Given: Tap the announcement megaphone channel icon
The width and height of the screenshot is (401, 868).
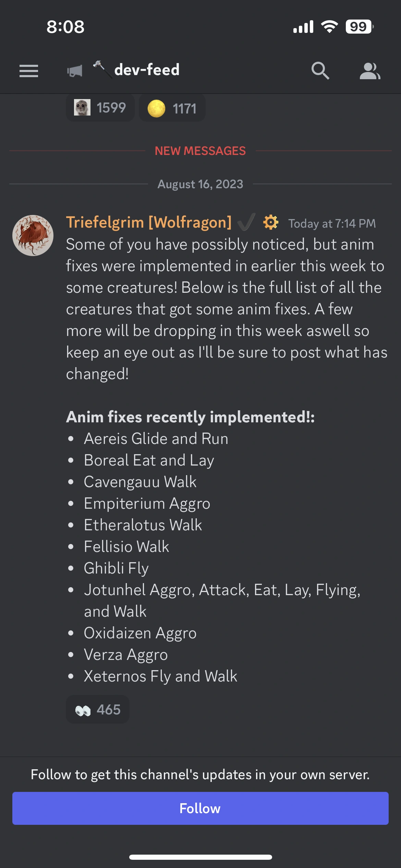Looking at the screenshot, I should [x=75, y=70].
